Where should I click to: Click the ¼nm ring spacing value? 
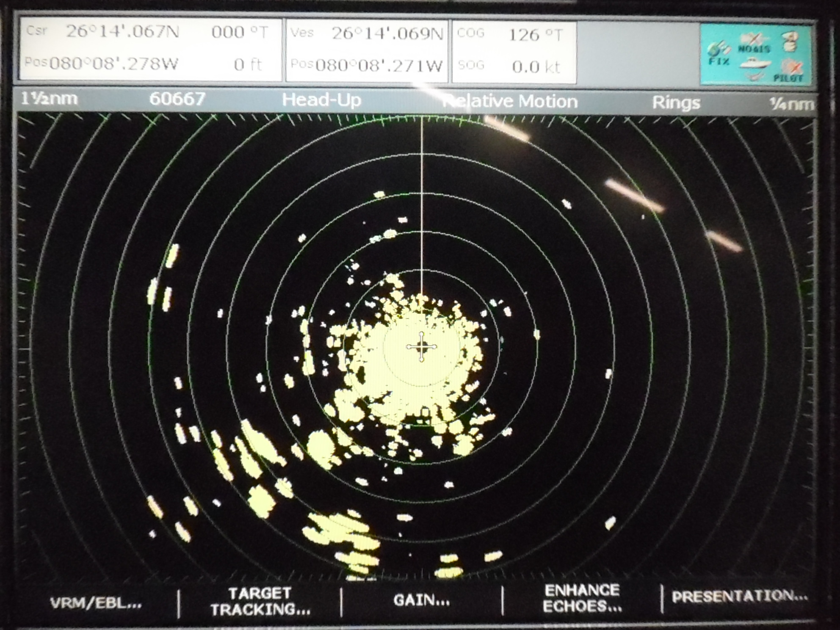point(791,104)
